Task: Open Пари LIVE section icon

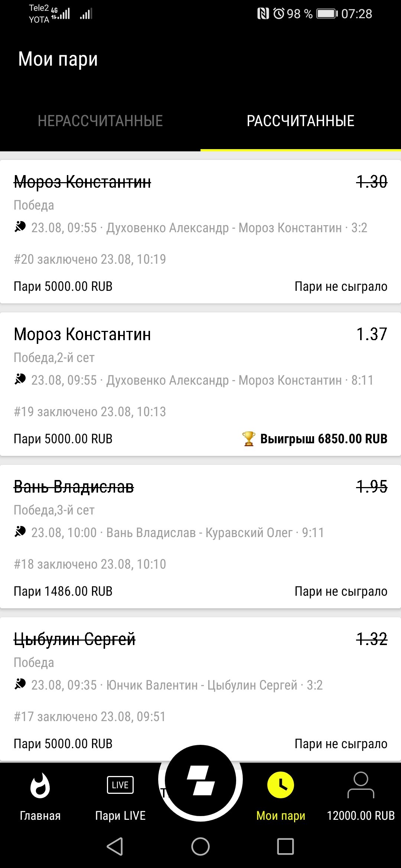Action: [120, 785]
